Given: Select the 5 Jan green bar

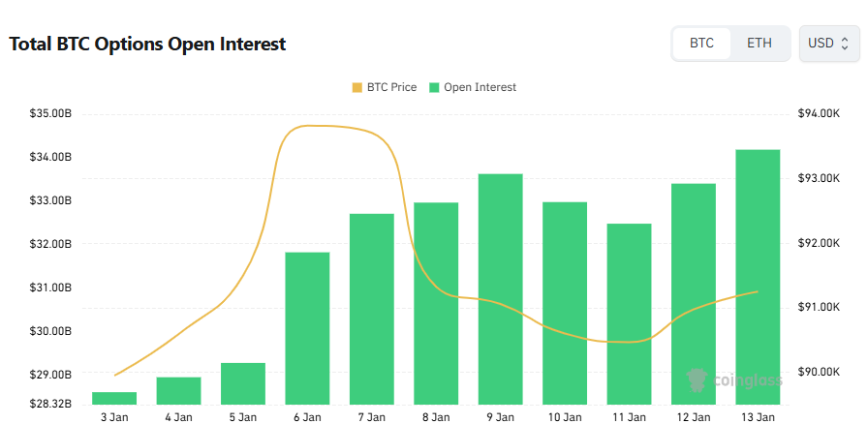Looking at the screenshot, I should pyautogui.click(x=243, y=383).
